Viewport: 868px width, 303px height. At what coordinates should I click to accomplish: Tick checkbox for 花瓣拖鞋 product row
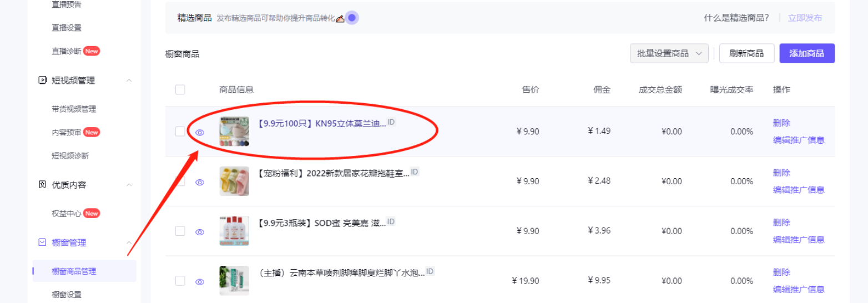coord(180,181)
